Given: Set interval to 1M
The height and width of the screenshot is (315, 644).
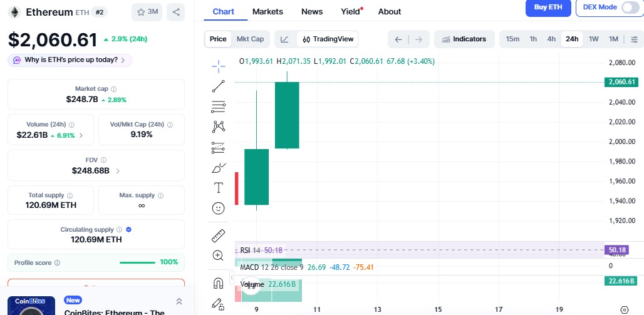Looking at the screenshot, I should tap(613, 39).
